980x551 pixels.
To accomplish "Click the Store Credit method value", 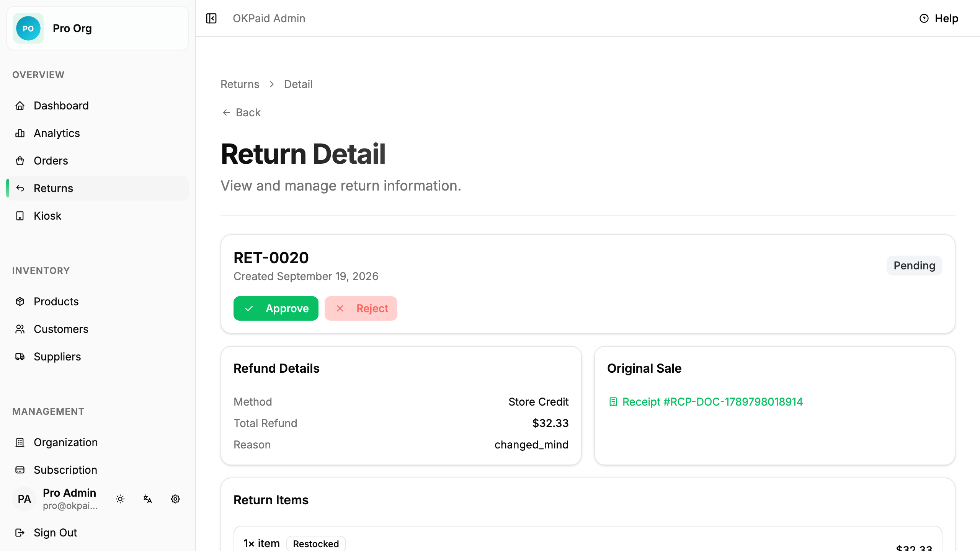I will pyautogui.click(x=538, y=402).
